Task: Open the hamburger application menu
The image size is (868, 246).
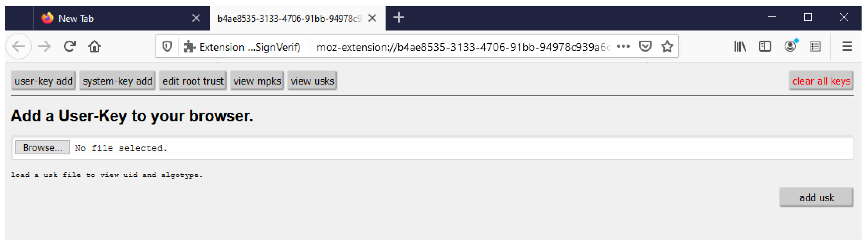Action: click(x=847, y=46)
